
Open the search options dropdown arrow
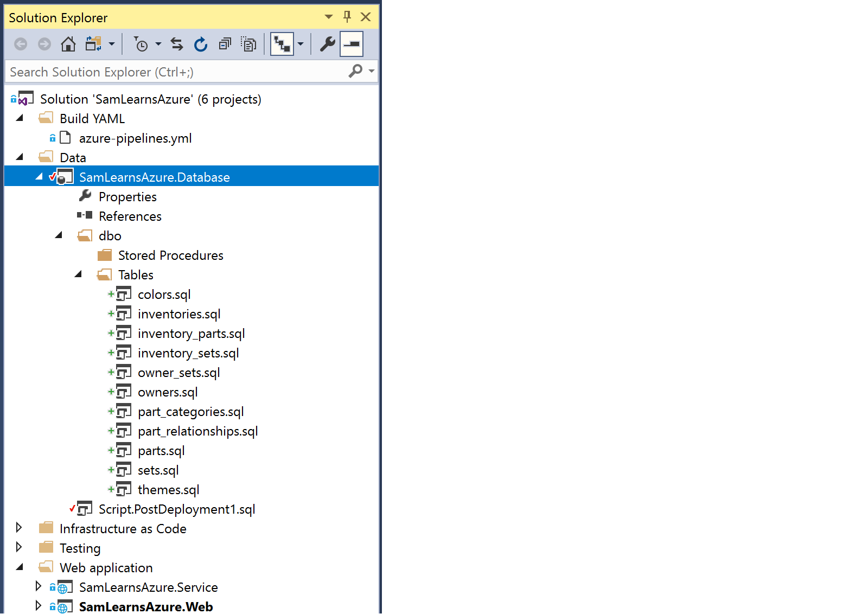tap(372, 71)
